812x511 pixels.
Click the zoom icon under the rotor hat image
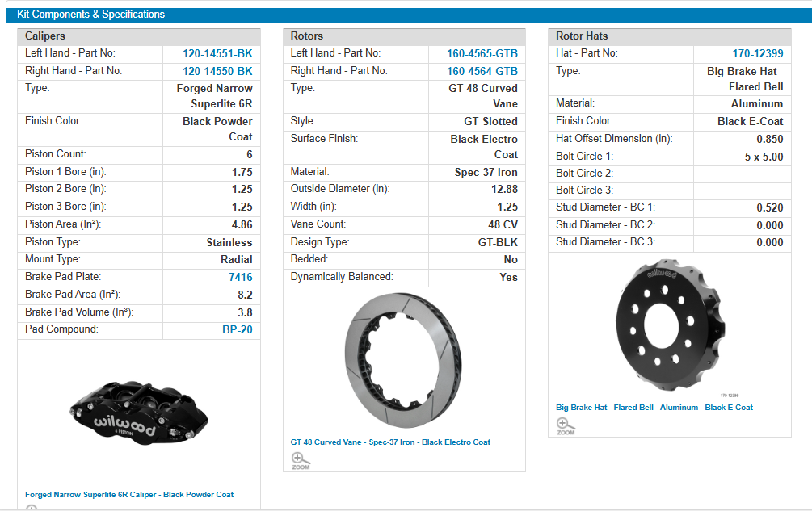point(565,425)
